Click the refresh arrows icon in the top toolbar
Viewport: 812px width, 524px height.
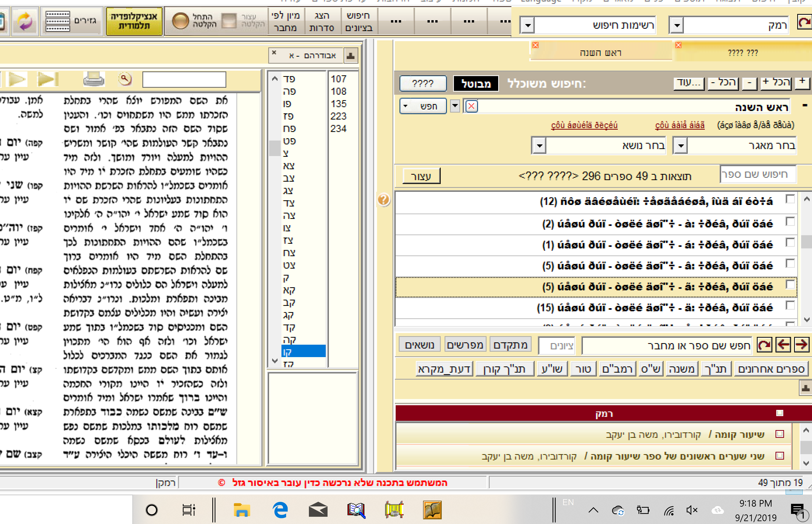click(25, 21)
